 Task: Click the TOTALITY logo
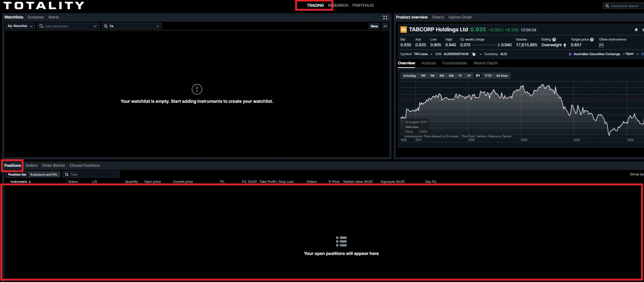tap(44, 5)
